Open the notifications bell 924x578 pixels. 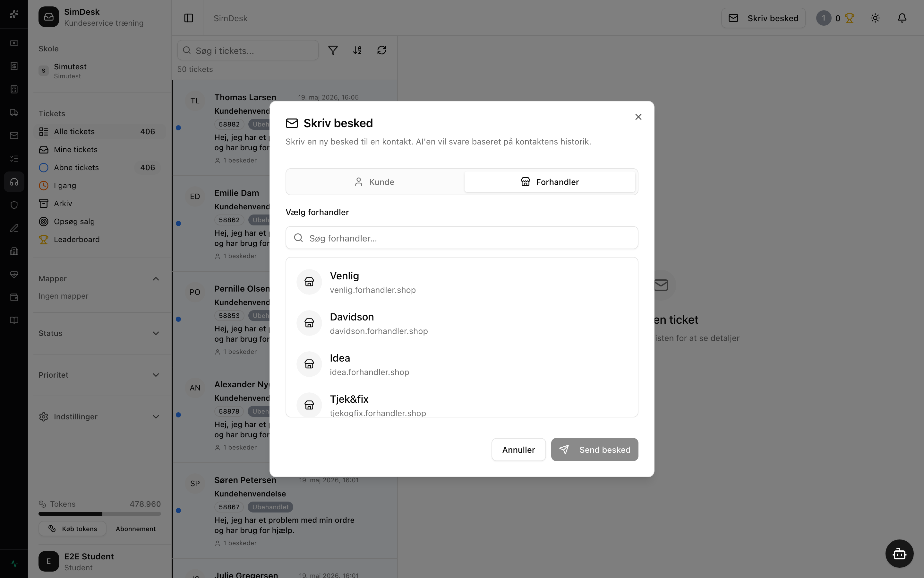[902, 18]
